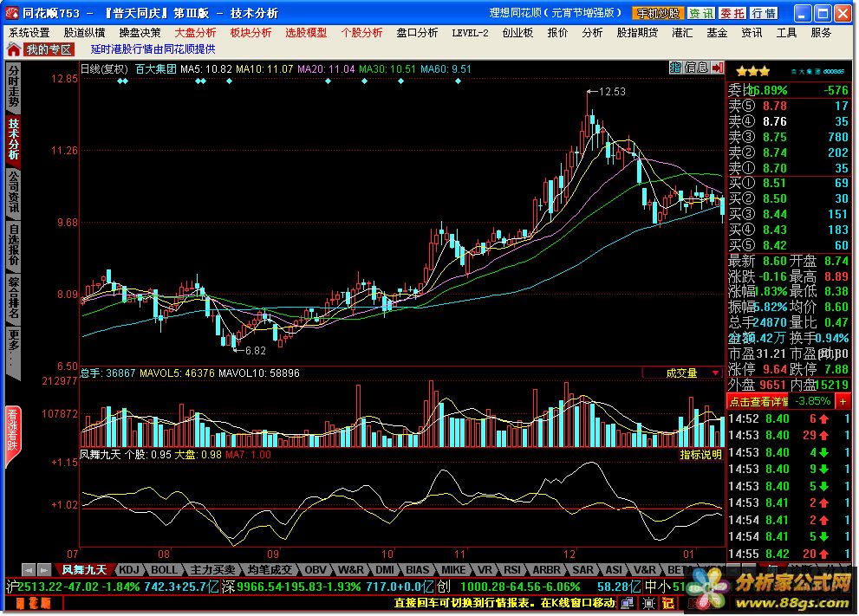This screenshot has height=616, width=859.
Task: Click the 指标说明 link
Action: [x=700, y=455]
